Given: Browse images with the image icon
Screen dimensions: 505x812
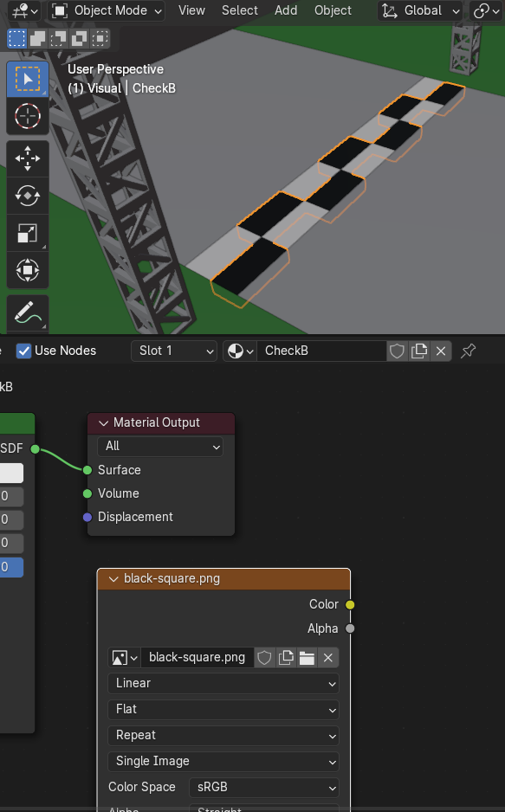Looking at the screenshot, I should pyautogui.click(x=125, y=658).
